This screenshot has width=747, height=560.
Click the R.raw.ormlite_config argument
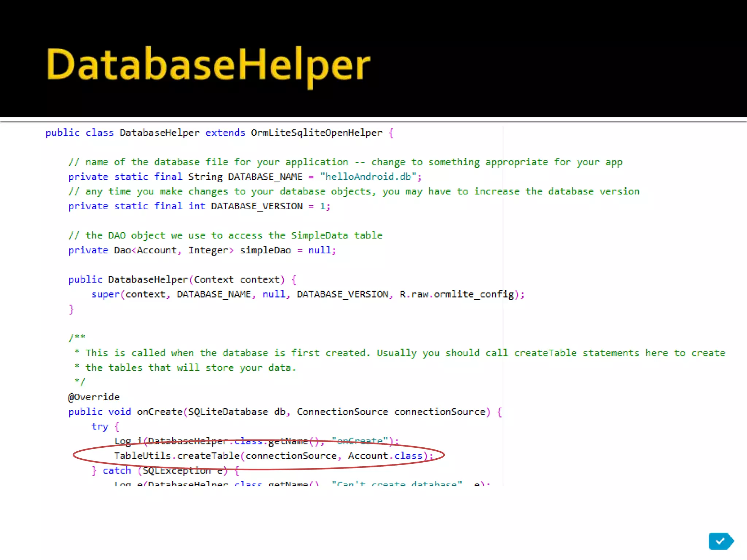tap(457, 294)
